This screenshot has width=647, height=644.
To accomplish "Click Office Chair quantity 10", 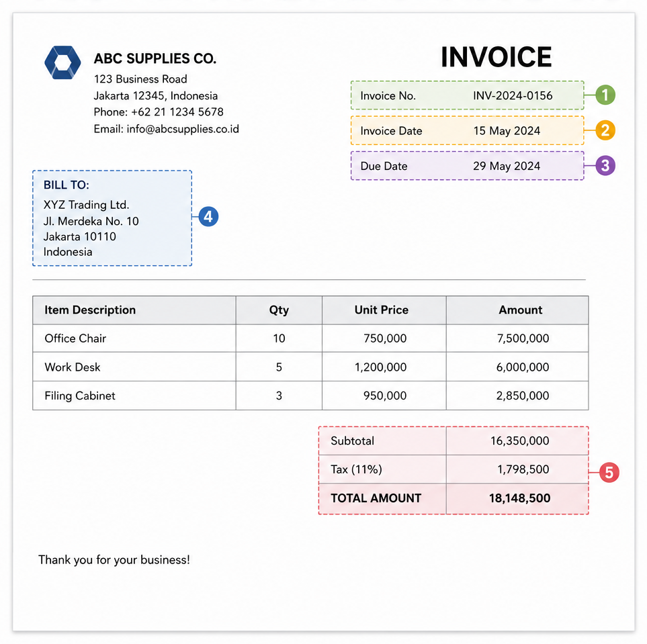I will (x=279, y=338).
